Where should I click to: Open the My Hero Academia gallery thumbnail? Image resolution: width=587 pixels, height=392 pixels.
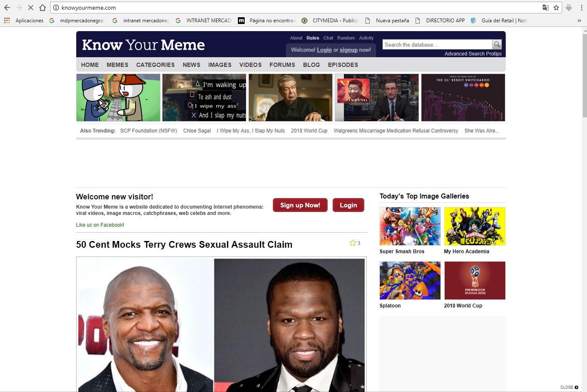[x=475, y=226]
